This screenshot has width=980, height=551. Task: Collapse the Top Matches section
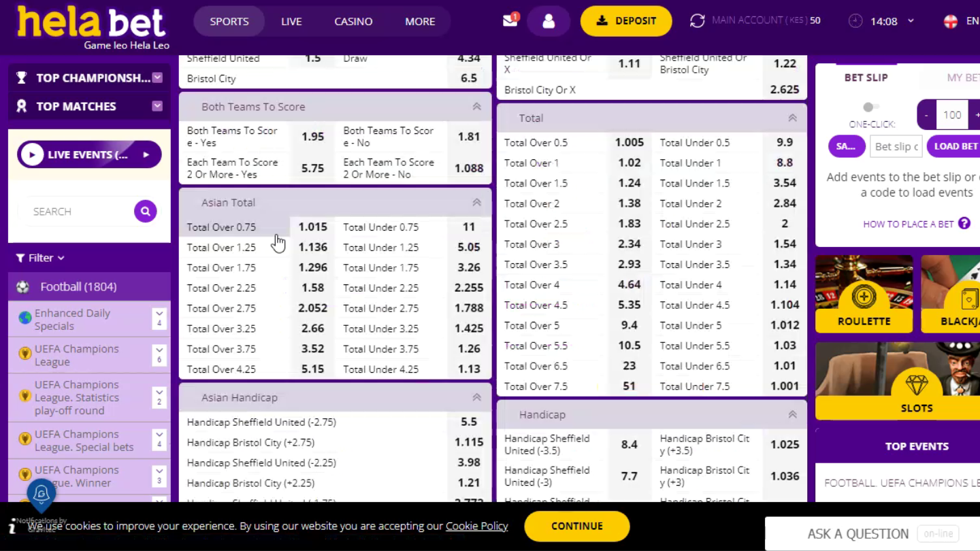click(x=157, y=106)
